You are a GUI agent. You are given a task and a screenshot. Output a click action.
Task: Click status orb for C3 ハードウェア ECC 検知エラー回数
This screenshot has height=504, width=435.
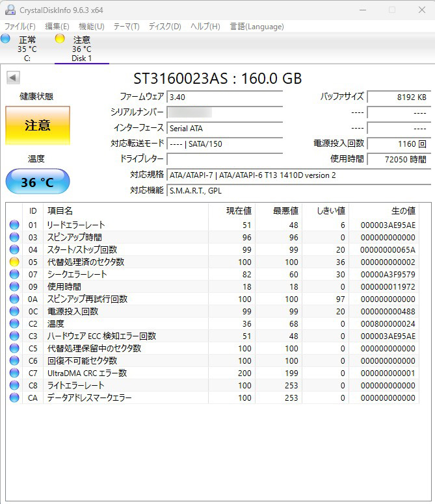[14, 336]
